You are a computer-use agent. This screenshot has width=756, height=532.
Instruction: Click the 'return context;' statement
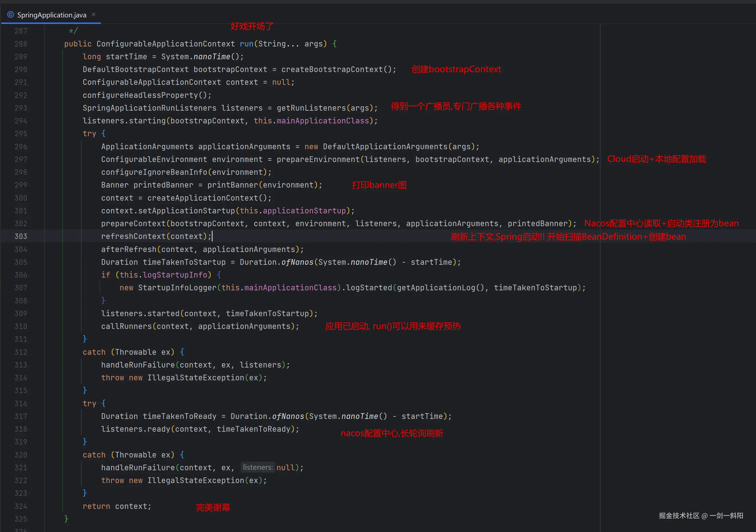click(x=117, y=506)
